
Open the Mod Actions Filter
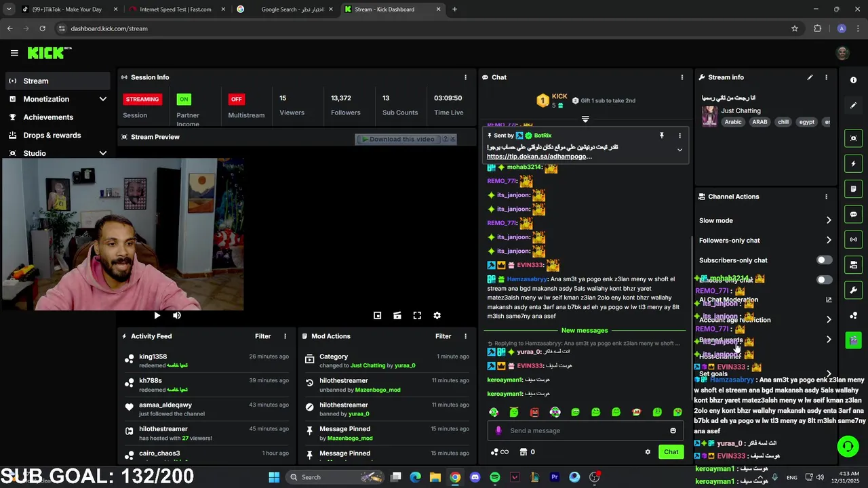point(443,336)
